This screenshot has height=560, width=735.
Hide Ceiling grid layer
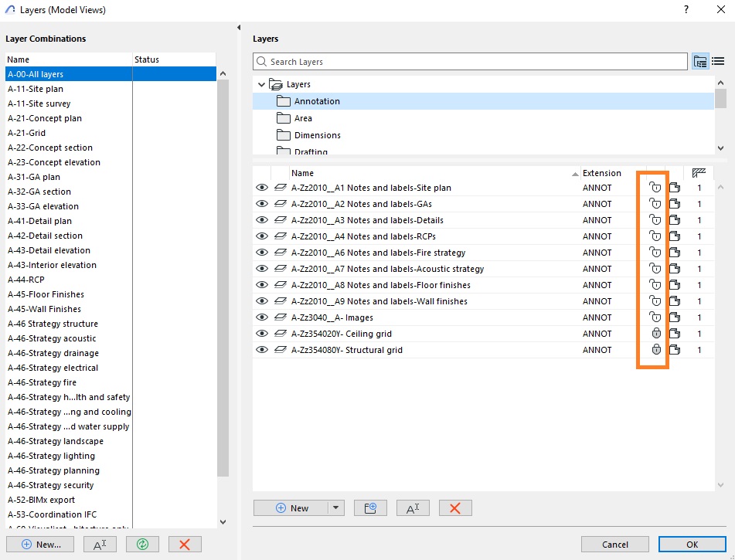click(x=262, y=333)
